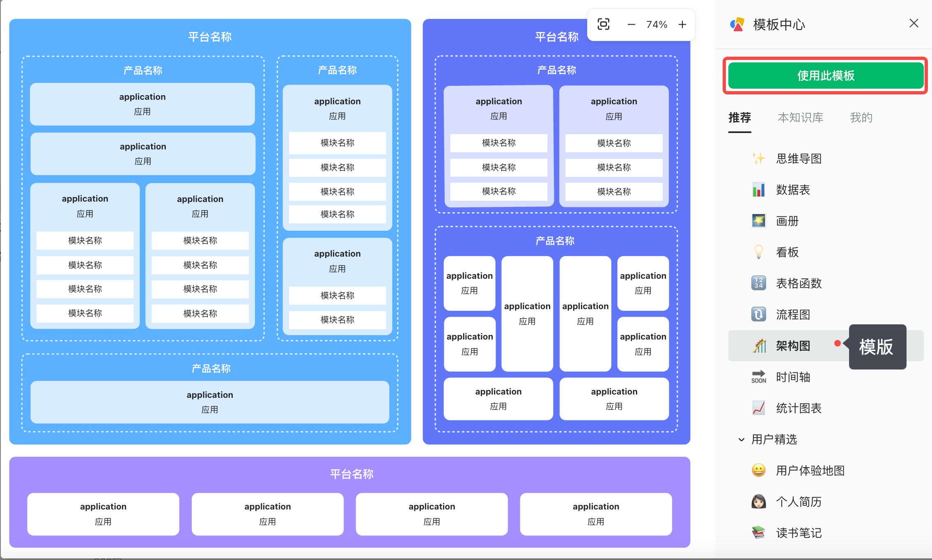This screenshot has height=560, width=932.
Task: Open the 流程图 template entry
Action: tap(792, 314)
